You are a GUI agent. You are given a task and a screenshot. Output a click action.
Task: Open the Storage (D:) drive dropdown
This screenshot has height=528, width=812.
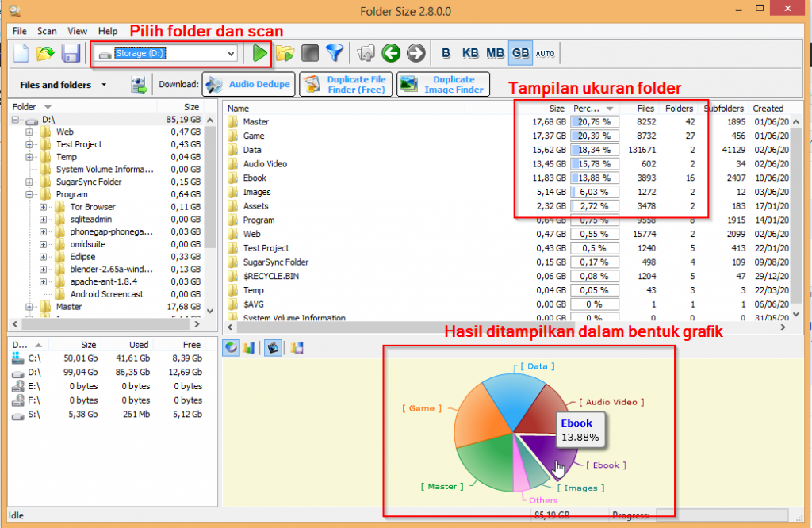(231, 53)
